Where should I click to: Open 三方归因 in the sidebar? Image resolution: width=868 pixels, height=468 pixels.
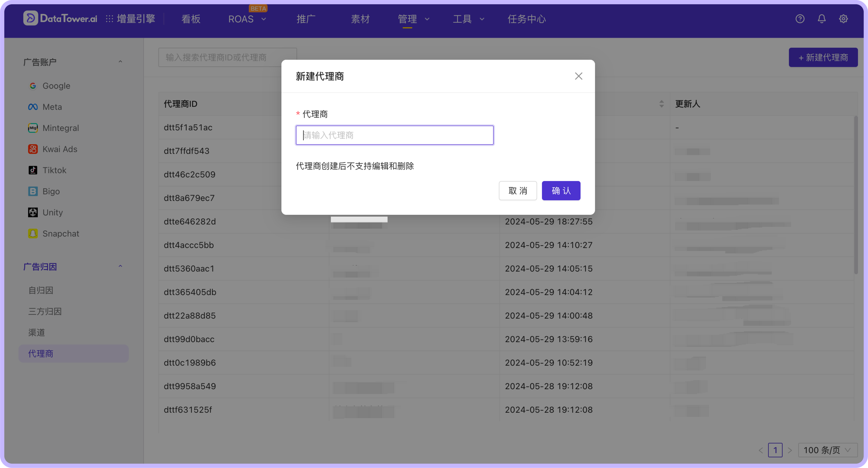[45, 312]
